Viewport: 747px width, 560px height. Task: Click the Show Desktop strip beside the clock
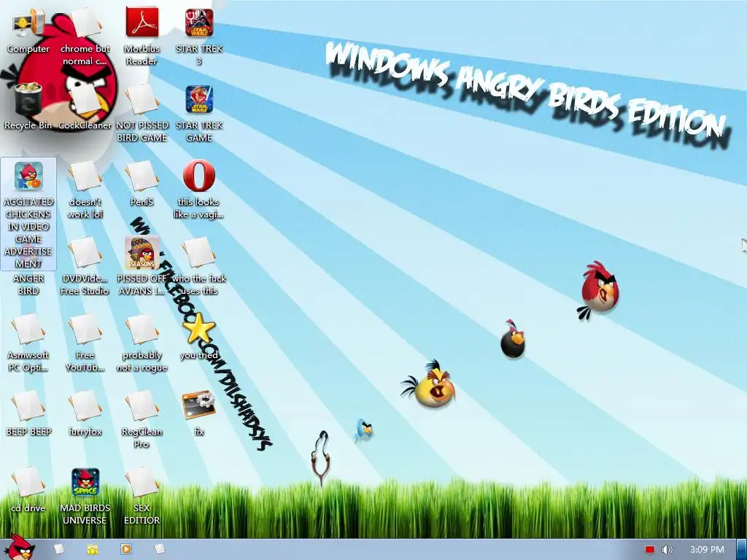[741, 550]
